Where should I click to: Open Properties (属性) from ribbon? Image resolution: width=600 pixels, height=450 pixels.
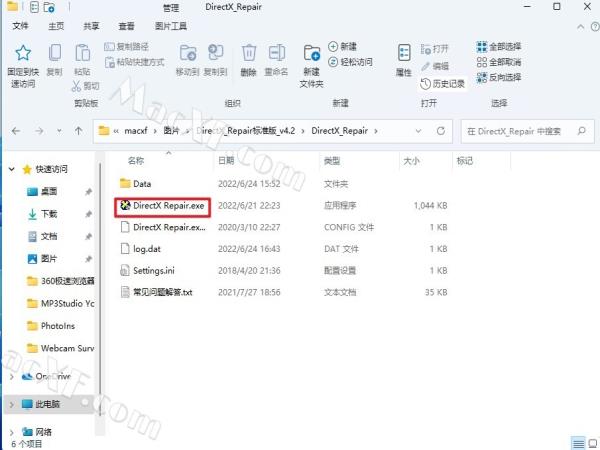404,60
